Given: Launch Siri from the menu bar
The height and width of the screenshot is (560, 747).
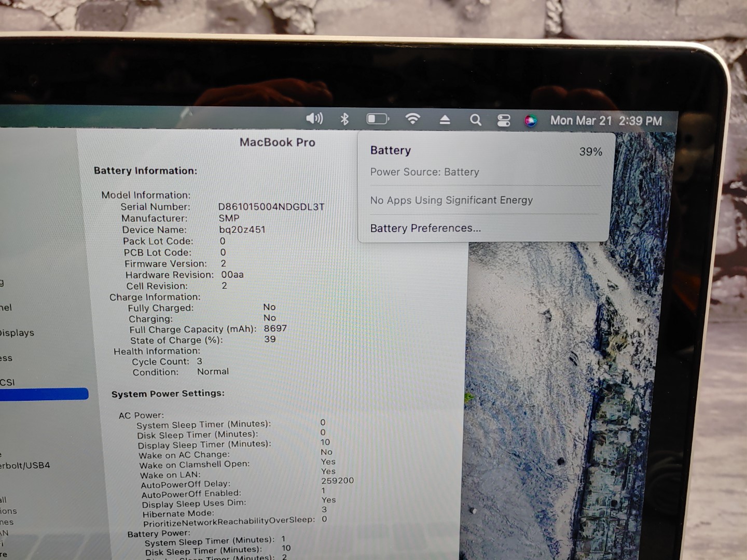Looking at the screenshot, I should pyautogui.click(x=530, y=121).
